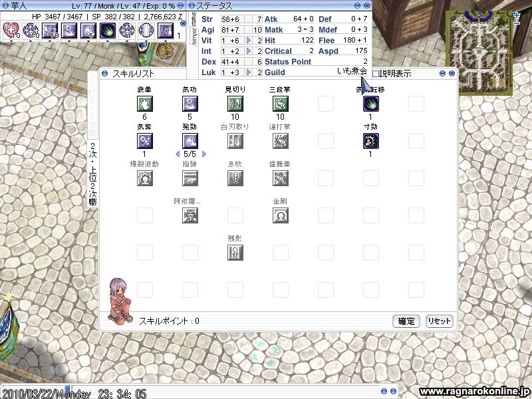Image resolution: width=532 pixels, height=399 pixels.
Task: Select the greyed 息吹 skill icon
Action: [x=235, y=178]
